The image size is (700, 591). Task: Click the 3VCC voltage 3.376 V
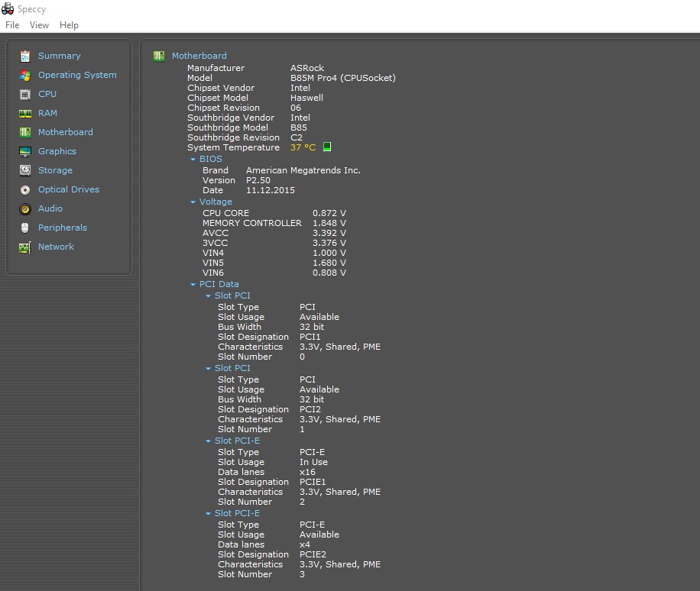click(329, 243)
